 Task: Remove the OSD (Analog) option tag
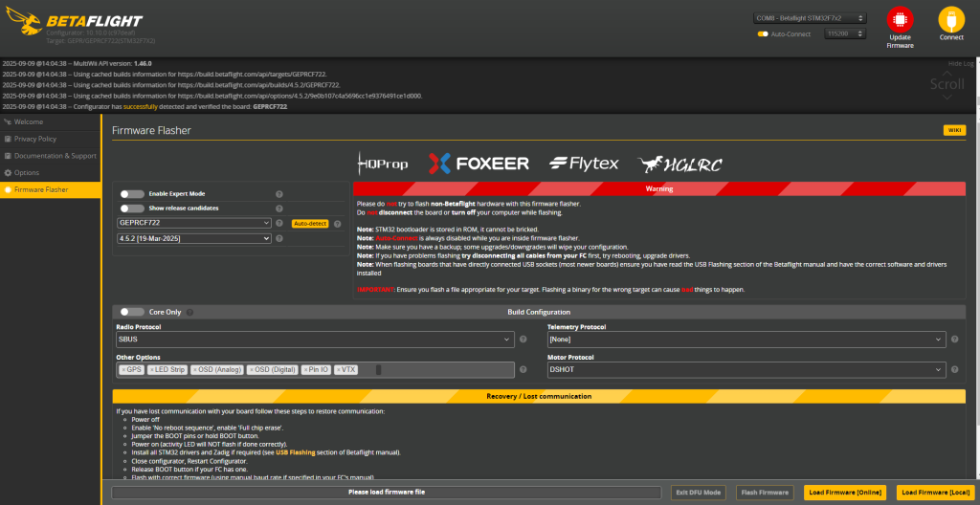[195, 370]
